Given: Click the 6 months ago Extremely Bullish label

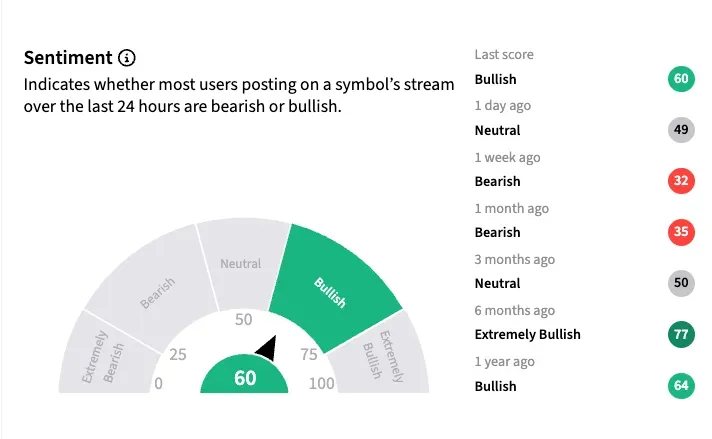Looking at the screenshot, I should pos(527,334).
